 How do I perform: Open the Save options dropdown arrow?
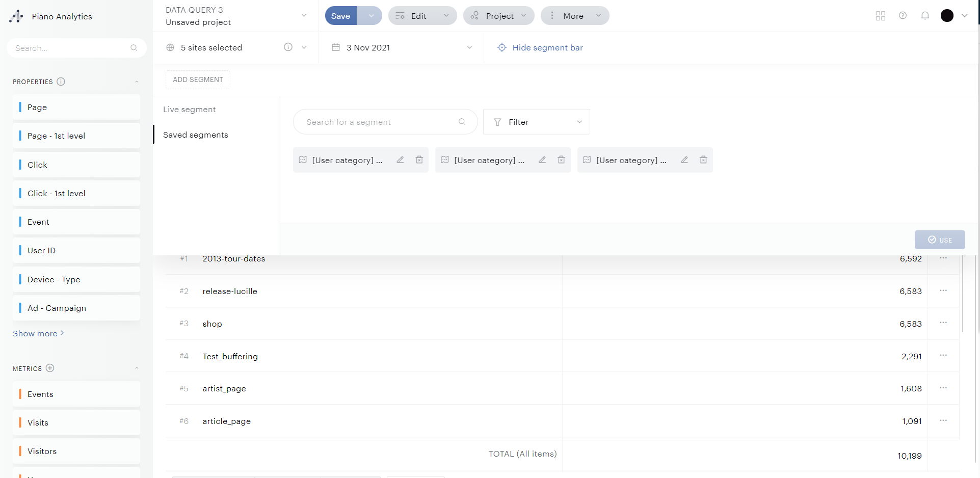click(x=371, y=16)
